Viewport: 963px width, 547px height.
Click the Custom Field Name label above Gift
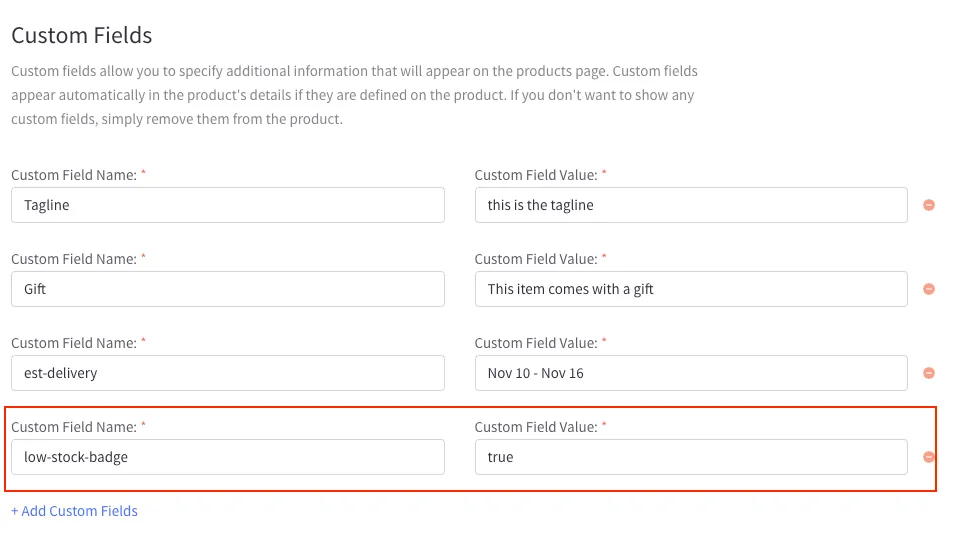click(74, 259)
